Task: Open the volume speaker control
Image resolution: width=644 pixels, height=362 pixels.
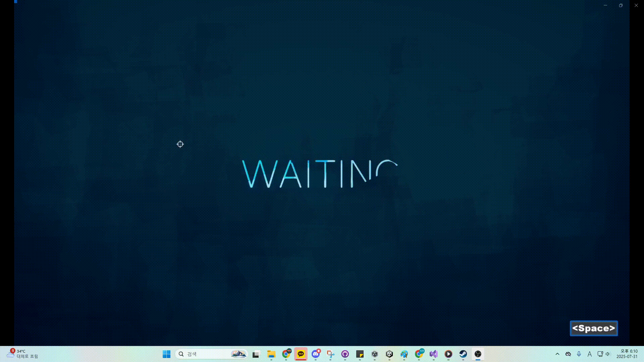Action: tap(608, 354)
